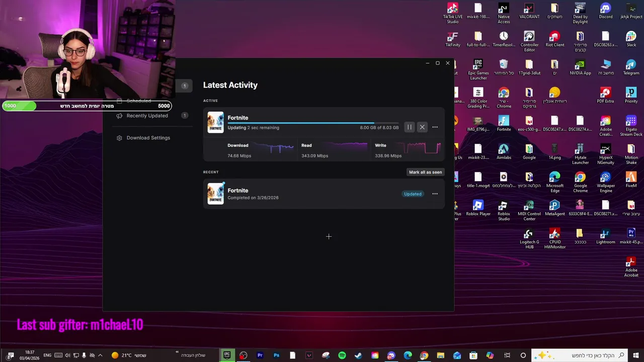644x362 pixels.
Task: Click the active Fortnite game thumbnail
Action: [215, 123]
